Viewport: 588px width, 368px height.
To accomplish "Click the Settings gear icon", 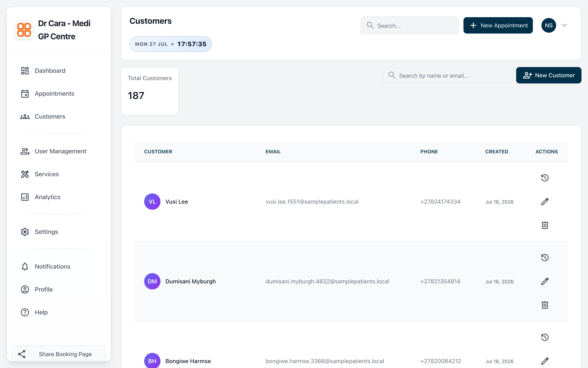I will [25, 232].
